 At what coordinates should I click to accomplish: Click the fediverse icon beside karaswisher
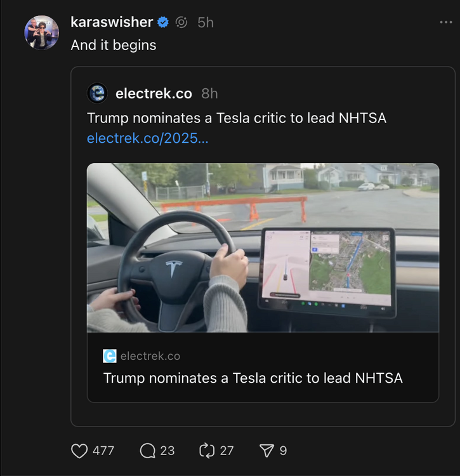click(181, 22)
